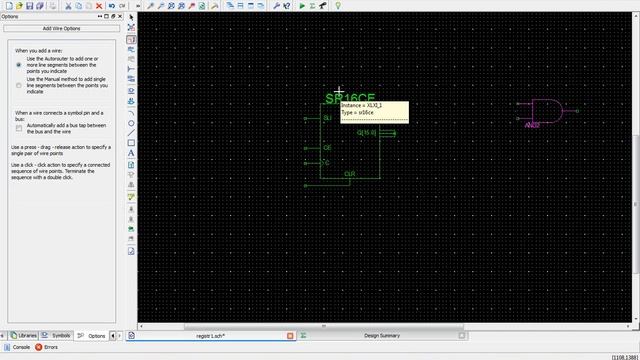This screenshot has height=360, width=640.
Task: Click the horizontal scrollbar's left arrow
Action: [141, 326]
